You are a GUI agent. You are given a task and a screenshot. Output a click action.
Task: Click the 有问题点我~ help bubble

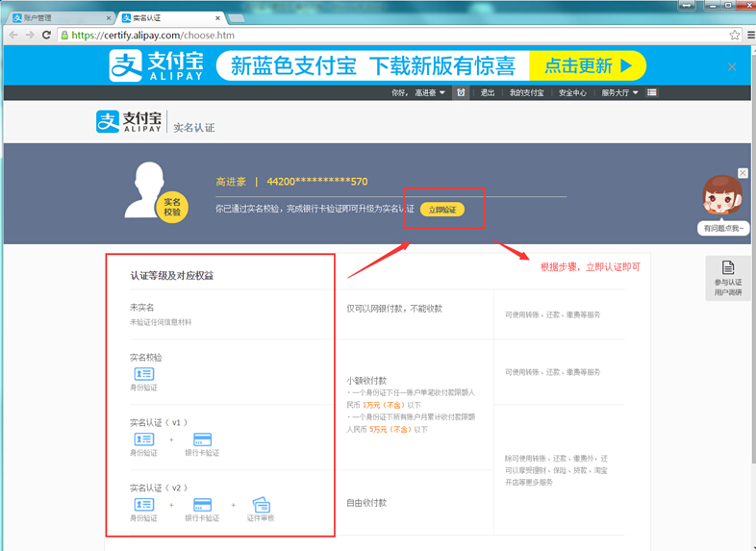[x=723, y=229]
